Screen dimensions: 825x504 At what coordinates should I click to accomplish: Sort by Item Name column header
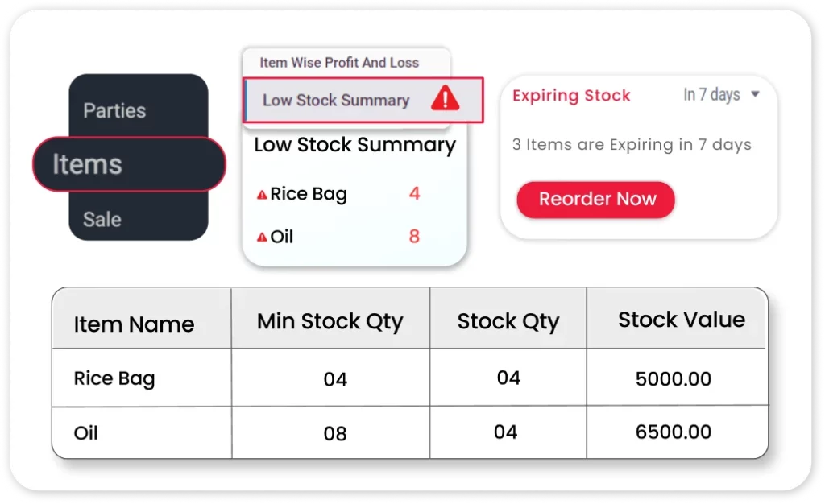(x=134, y=324)
